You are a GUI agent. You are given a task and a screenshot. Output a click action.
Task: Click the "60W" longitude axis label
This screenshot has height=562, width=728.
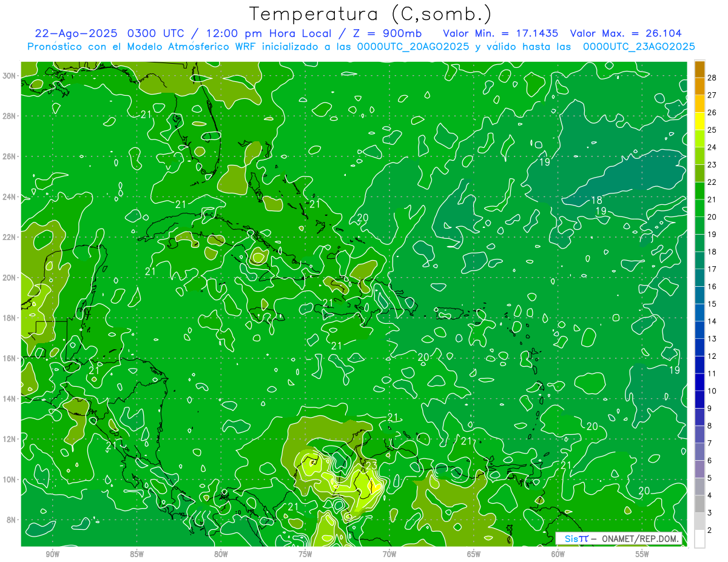pyautogui.click(x=558, y=554)
